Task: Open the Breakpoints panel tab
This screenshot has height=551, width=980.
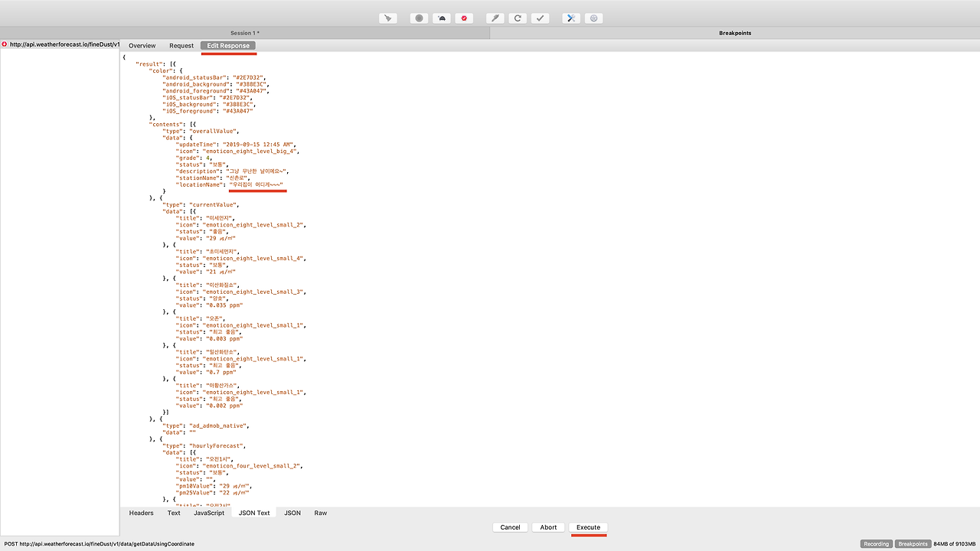Action: pyautogui.click(x=733, y=33)
